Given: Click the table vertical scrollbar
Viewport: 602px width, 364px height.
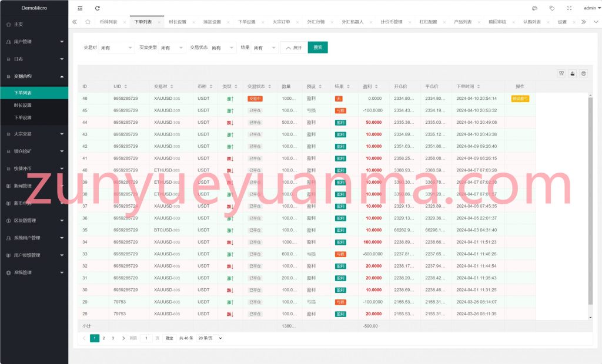Looking at the screenshot, I should [590, 200].
